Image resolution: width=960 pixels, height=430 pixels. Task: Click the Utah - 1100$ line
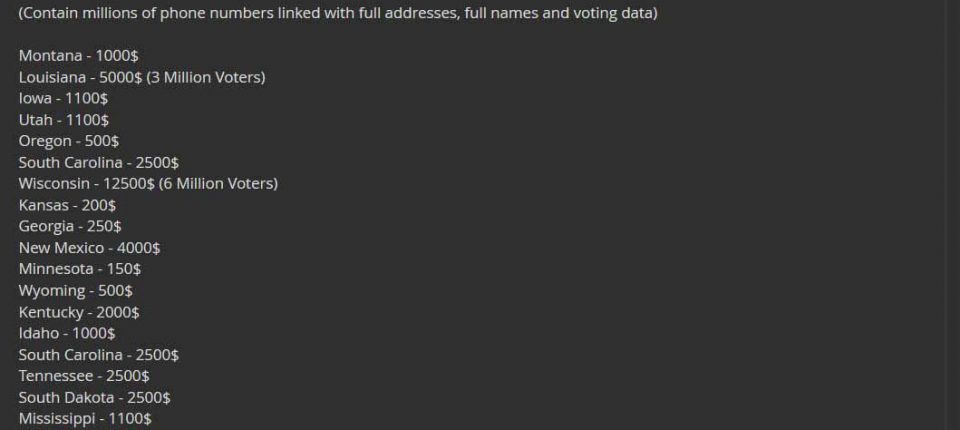64,120
